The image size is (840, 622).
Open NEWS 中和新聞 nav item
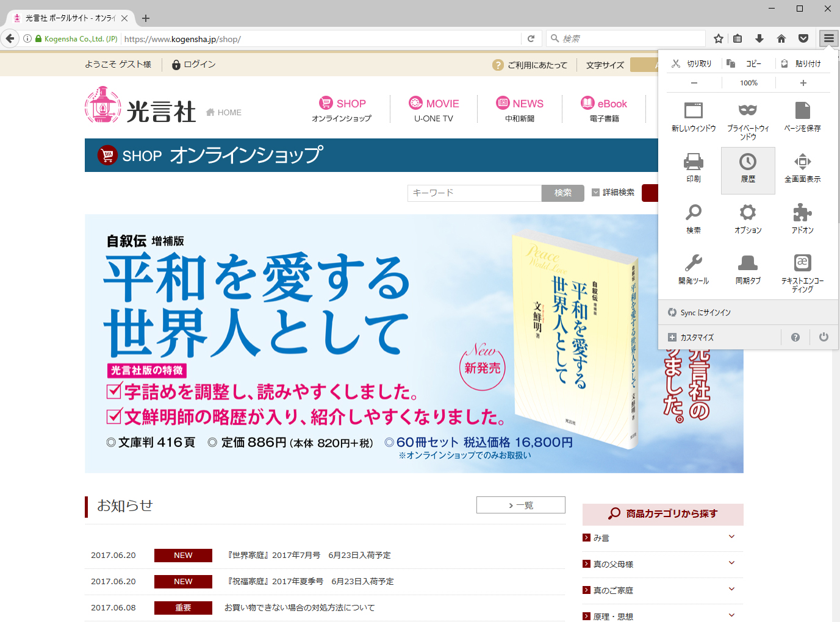tap(520, 109)
